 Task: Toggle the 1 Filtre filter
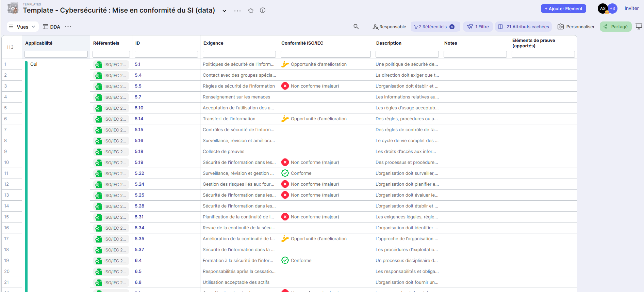478,27
